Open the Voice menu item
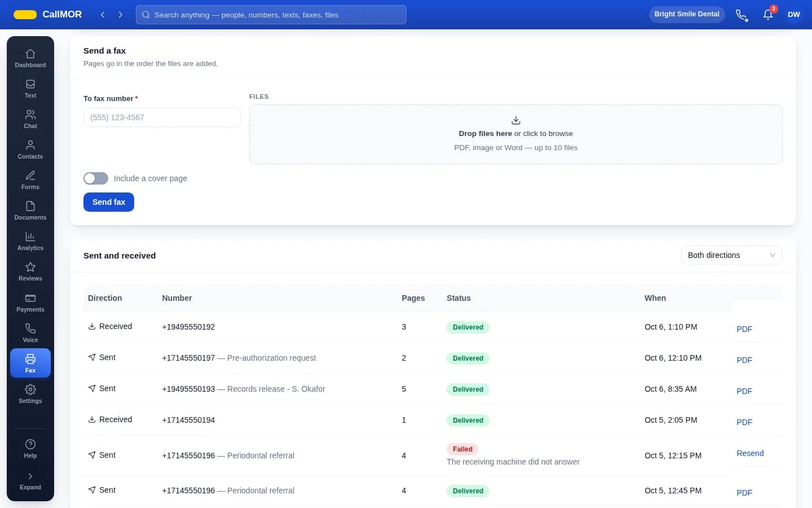This screenshot has height=508, width=812. pyautogui.click(x=30, y=333)
